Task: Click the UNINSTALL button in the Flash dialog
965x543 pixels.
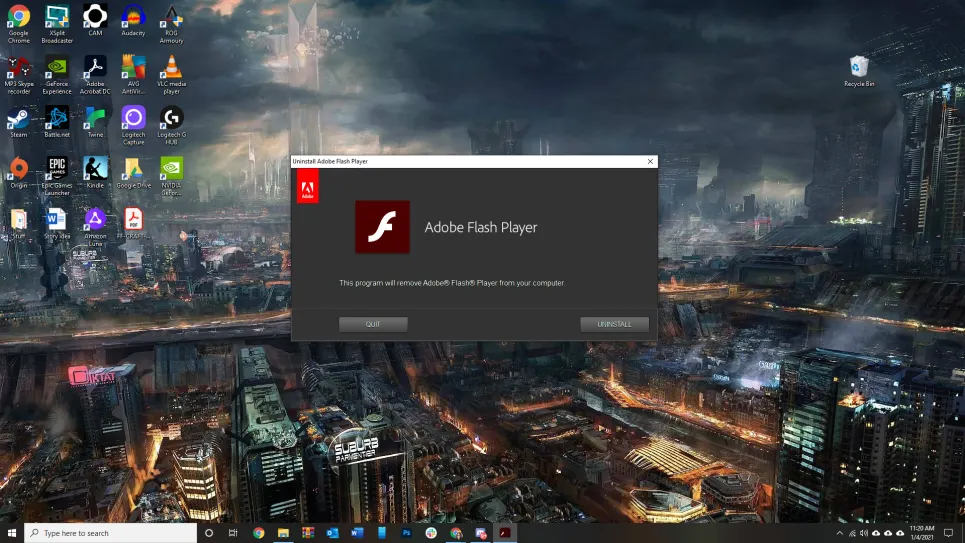Action: (614, 324)
